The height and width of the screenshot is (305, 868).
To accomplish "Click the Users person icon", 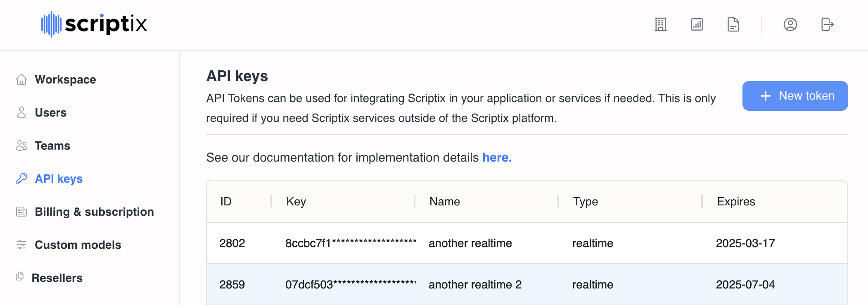I will click(x=21, y=112).
